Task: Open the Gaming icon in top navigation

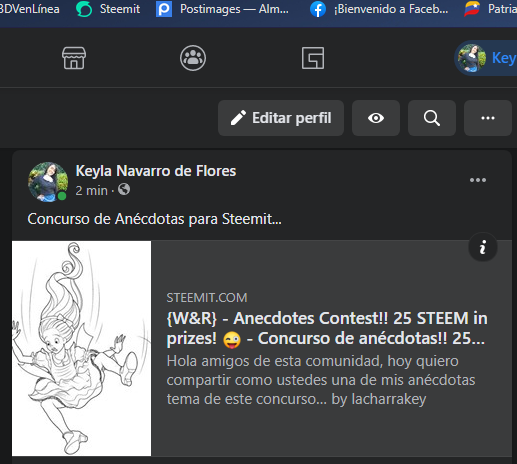Action: point(313,58)
